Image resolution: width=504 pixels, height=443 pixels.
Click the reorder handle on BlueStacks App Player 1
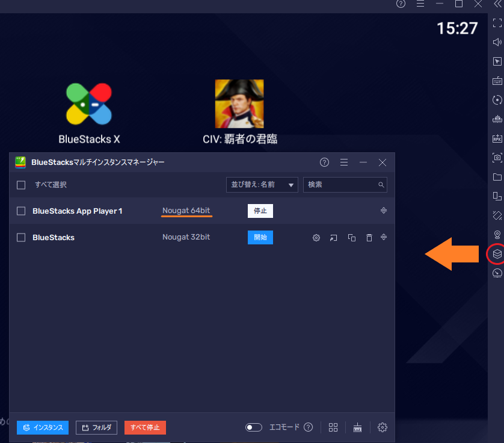pos(384,211)
